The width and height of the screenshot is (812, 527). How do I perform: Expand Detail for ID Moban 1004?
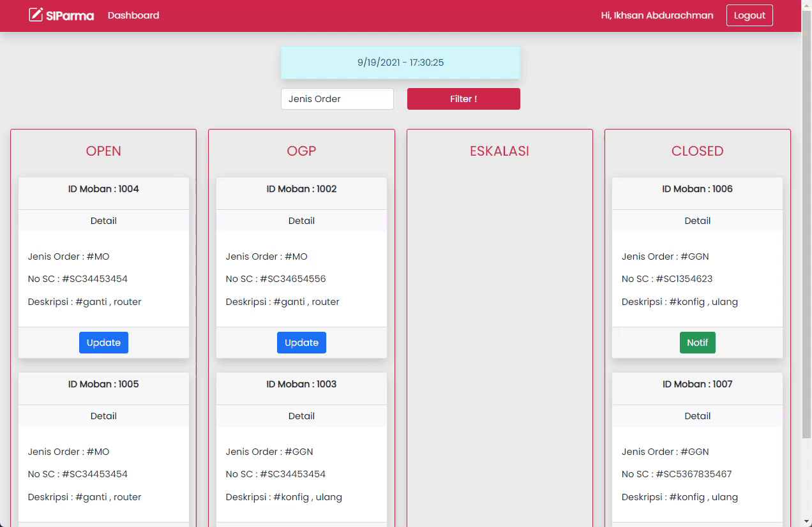click(x=103, y=221)
